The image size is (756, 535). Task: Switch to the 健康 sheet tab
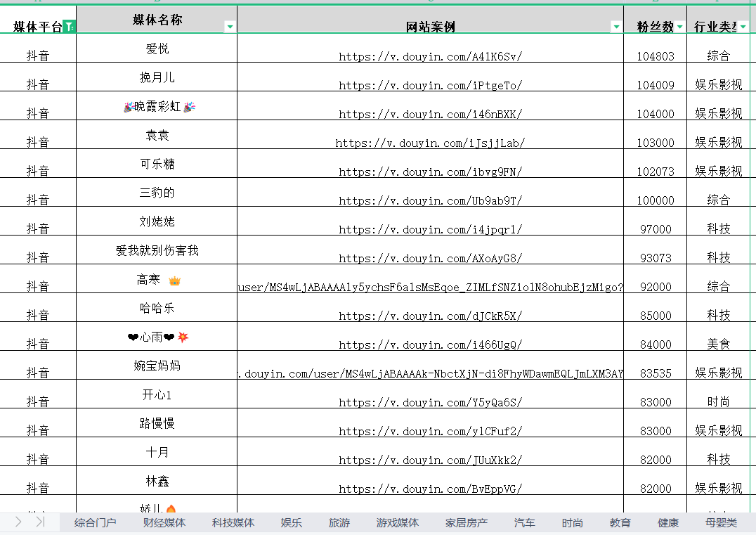[x=667, y=522]
